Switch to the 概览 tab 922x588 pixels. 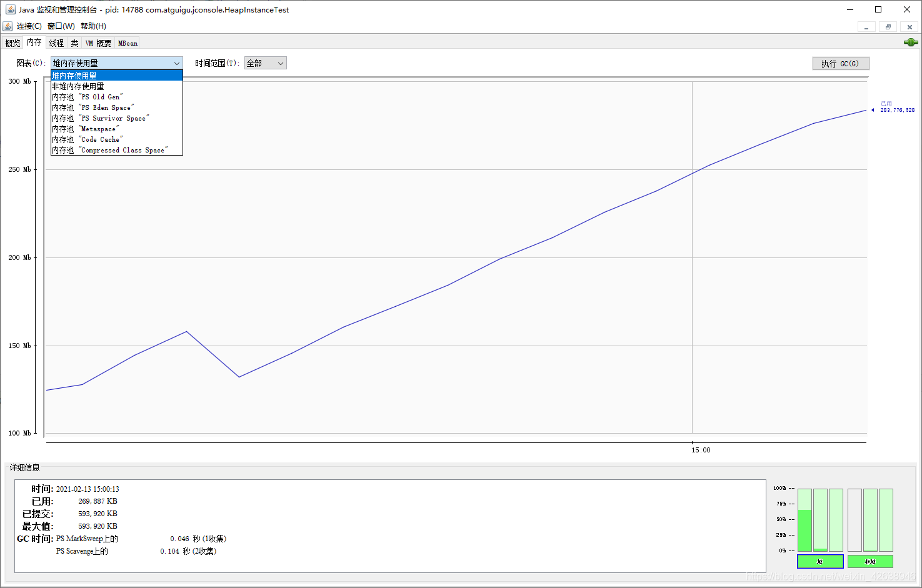tap(13, 43)
